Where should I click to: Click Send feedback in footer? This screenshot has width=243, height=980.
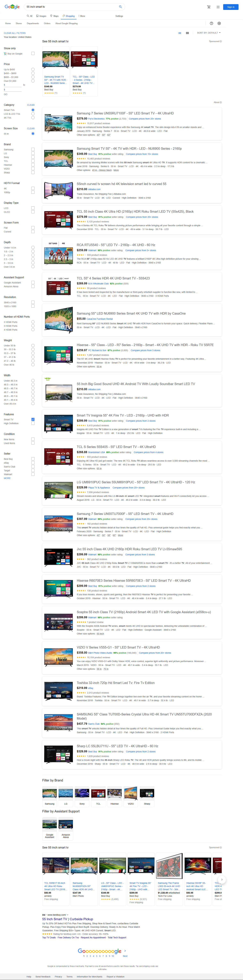tap(43, 977)
